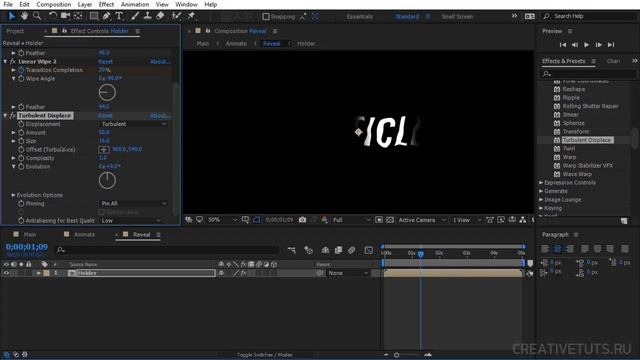Viewport: 640px width, 360px height.
Task: Select the Eraser tool
Action: coord(160,16)
